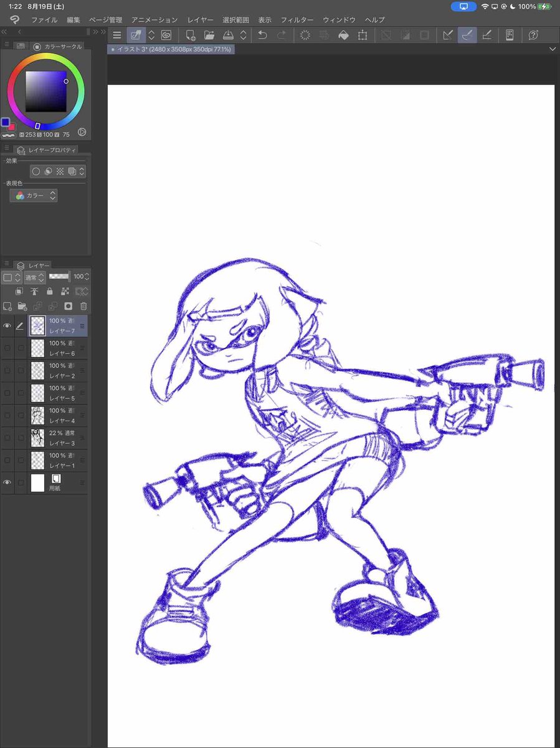Open the Clip Studio Paint logo menu
This screenshot has width=560, height=748.
click(x=14, y=20)
